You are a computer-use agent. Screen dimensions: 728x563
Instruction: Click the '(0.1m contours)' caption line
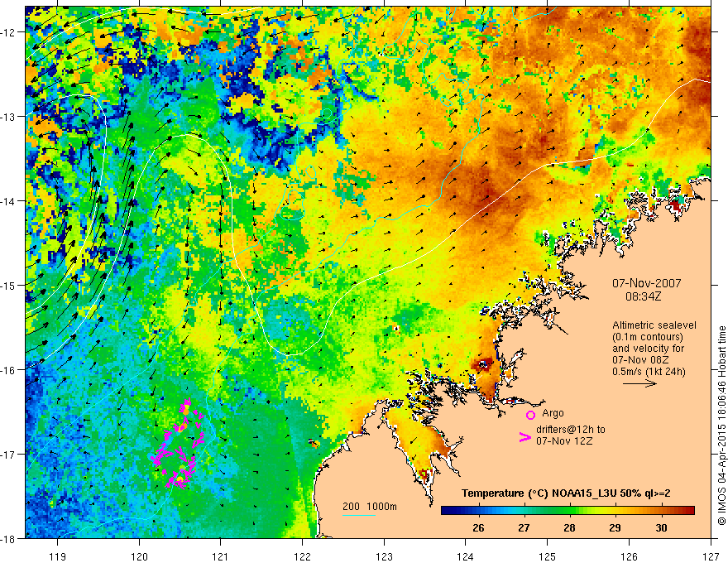point(648,337)
